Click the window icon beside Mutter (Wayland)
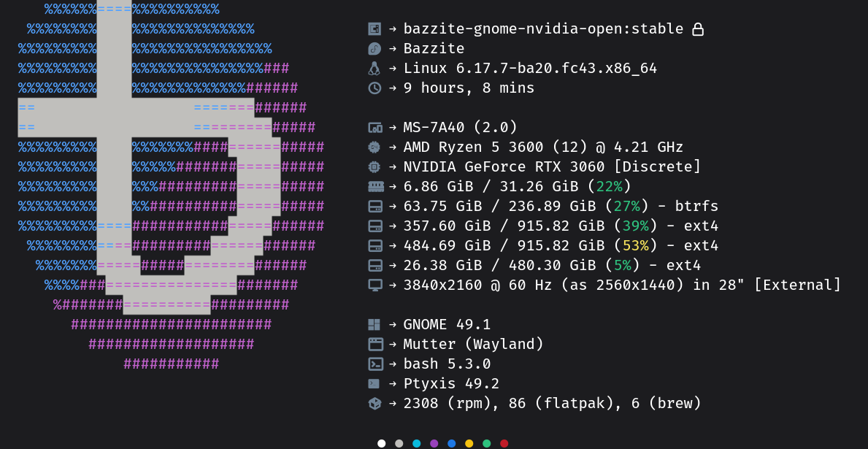This screenshot has width=868, height=449. tap(375, 345)
